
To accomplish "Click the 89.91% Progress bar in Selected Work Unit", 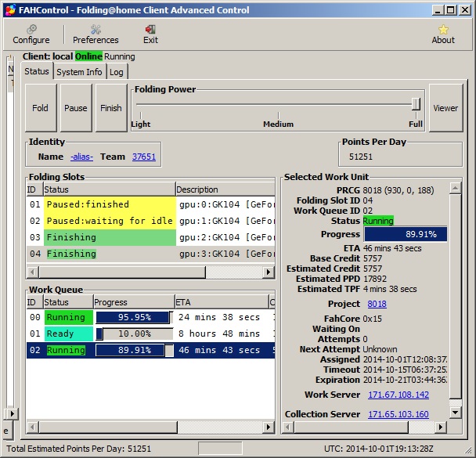I will pos(406,234).
